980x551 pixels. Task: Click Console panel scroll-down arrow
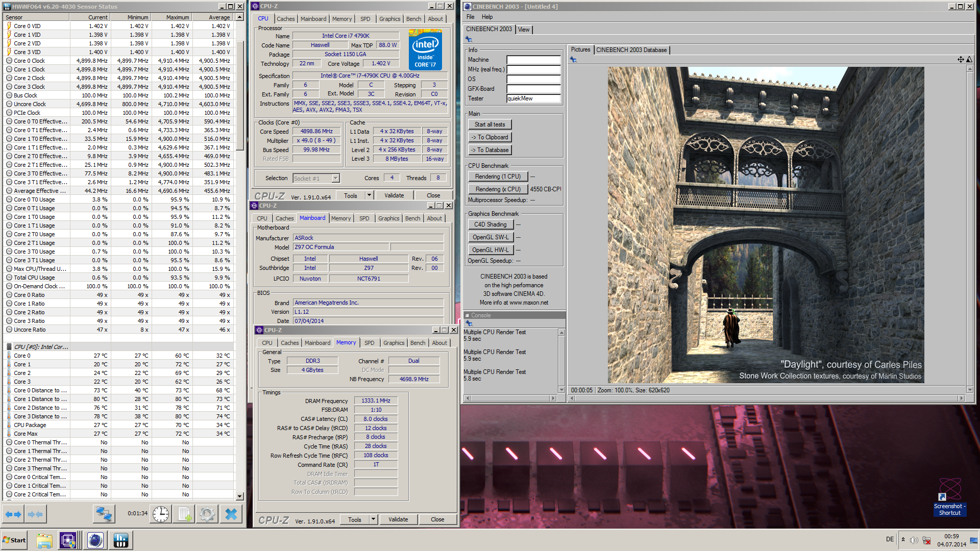561,389
